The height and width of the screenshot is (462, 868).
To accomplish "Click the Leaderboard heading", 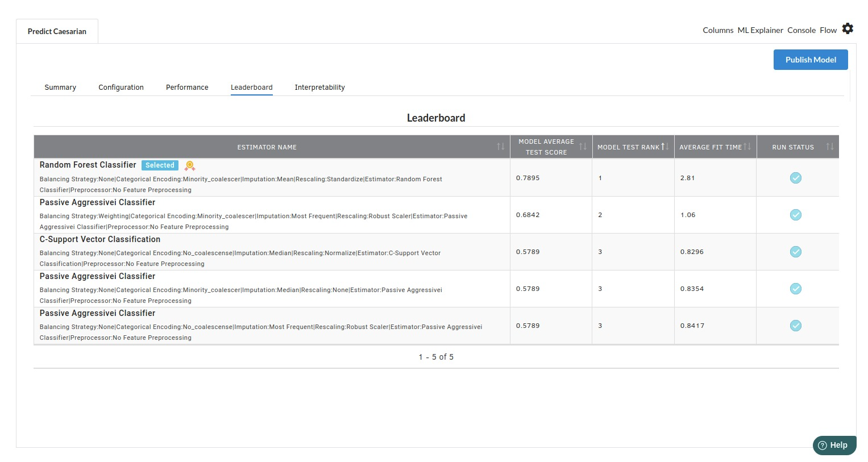I will pyautogui.click(x=436, y=118).
